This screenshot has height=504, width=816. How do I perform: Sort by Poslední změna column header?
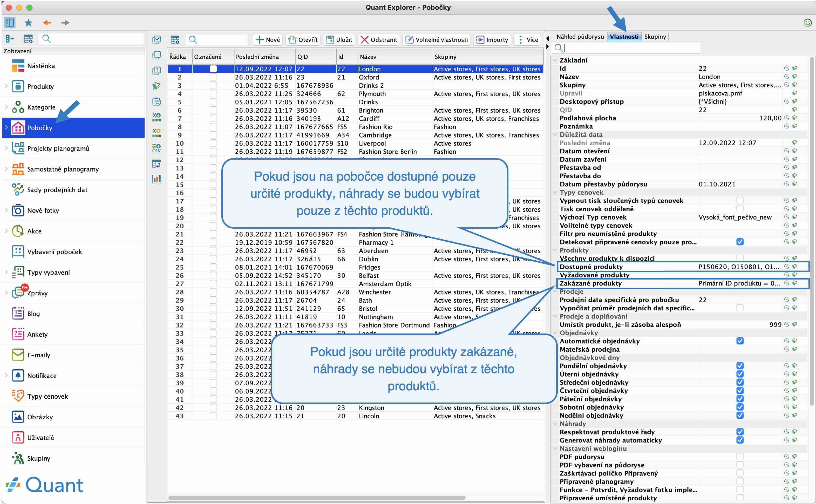265,57
